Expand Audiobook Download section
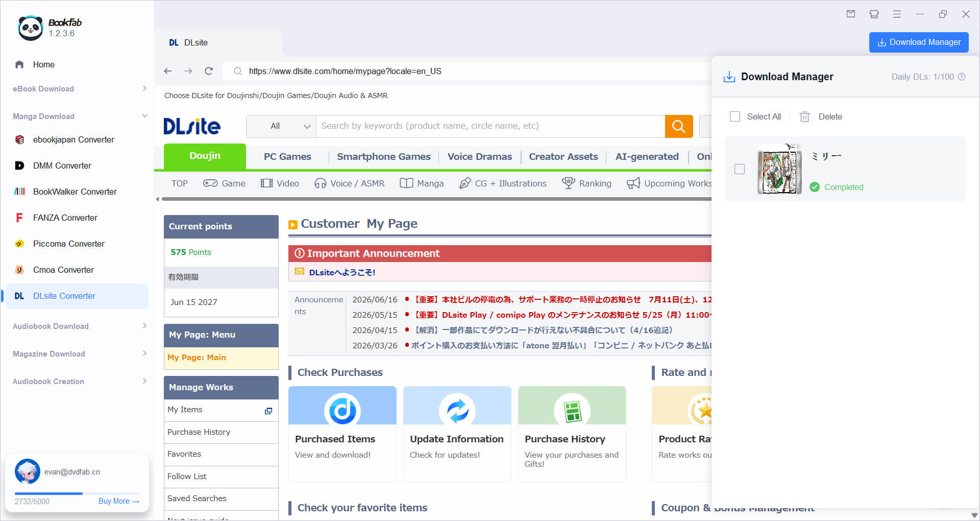The width and height of the screenshot is (980, 521). coord(144,326)
